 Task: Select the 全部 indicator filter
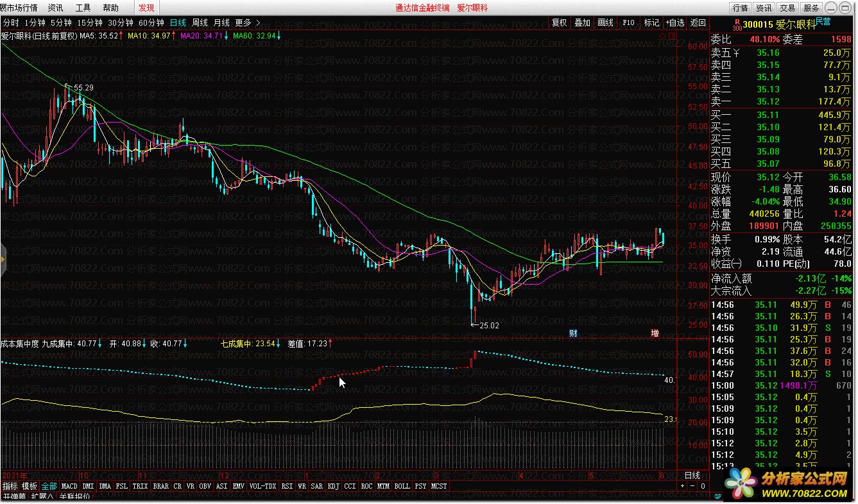coord(49,486)
